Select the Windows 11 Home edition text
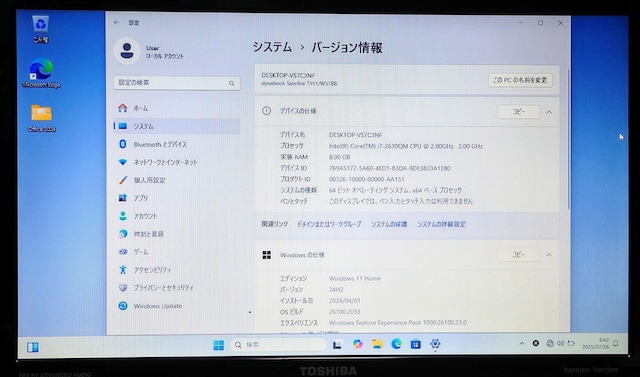Image resolution: width=640 pixels, height=377 pixels. 355,279
